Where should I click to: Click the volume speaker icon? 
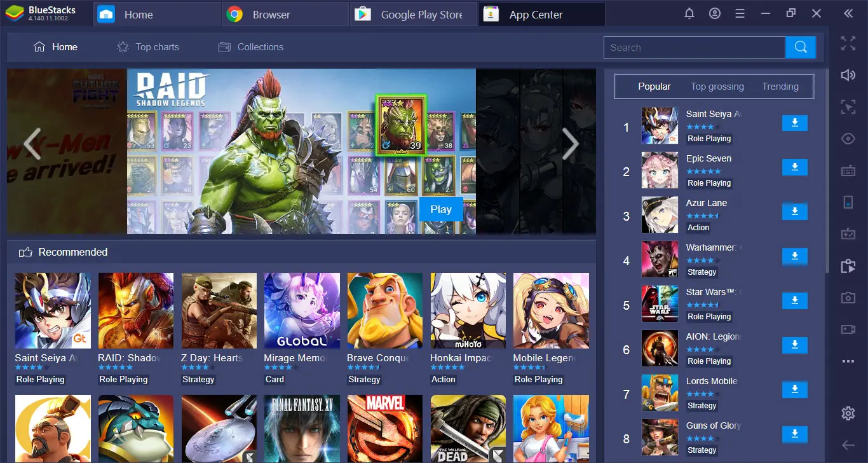tap(848, 75)
